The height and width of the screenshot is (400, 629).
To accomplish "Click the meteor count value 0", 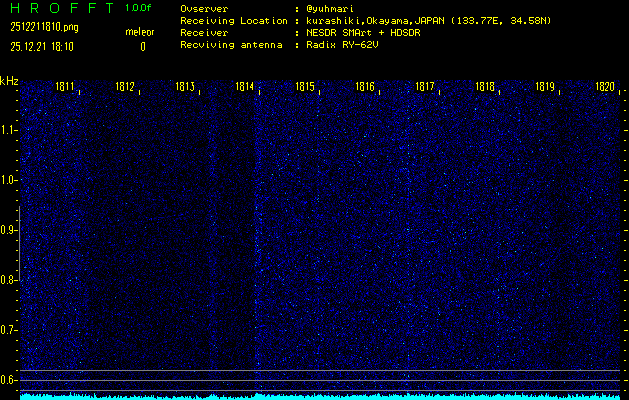I will click(143, 47).
